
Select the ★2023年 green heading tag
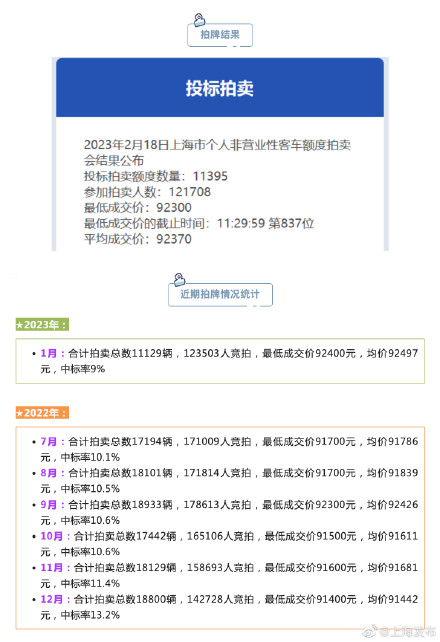[x=42, y=325]
